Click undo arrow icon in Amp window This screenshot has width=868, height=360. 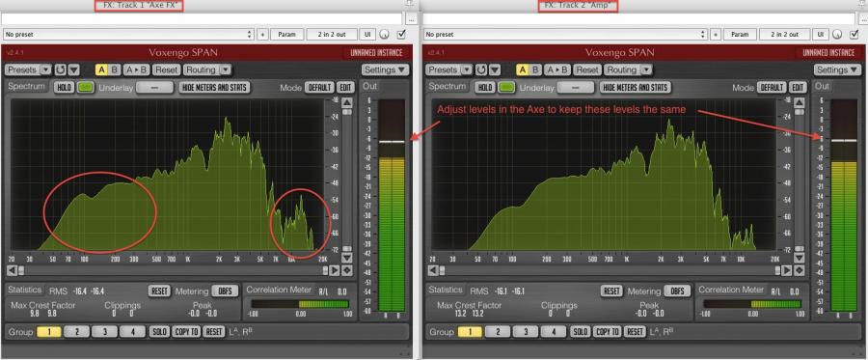pyautogui.click(x=481, y=69)
